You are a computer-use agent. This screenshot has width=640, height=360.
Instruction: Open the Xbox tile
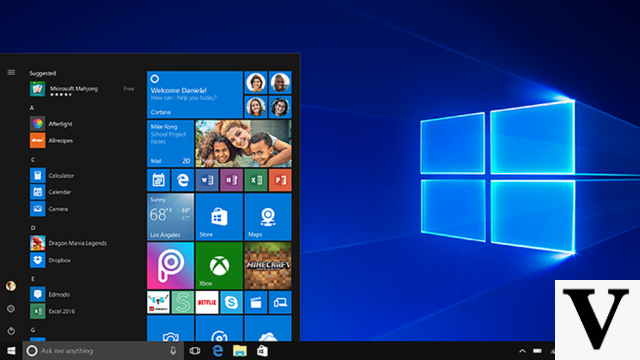[x=219, y=266]
